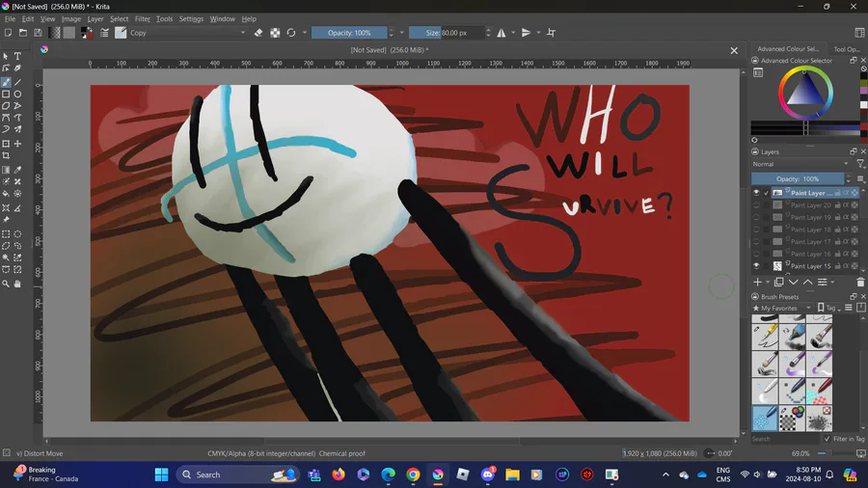Open the File menu
Image resolution: width=868 pixels, height=488 pixels.
point(10,19)
